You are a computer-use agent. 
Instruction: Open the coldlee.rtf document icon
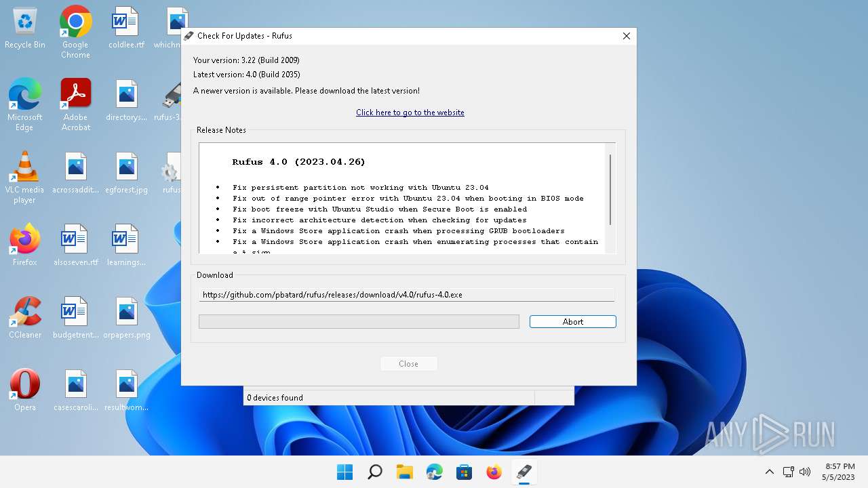click(126, 28)
